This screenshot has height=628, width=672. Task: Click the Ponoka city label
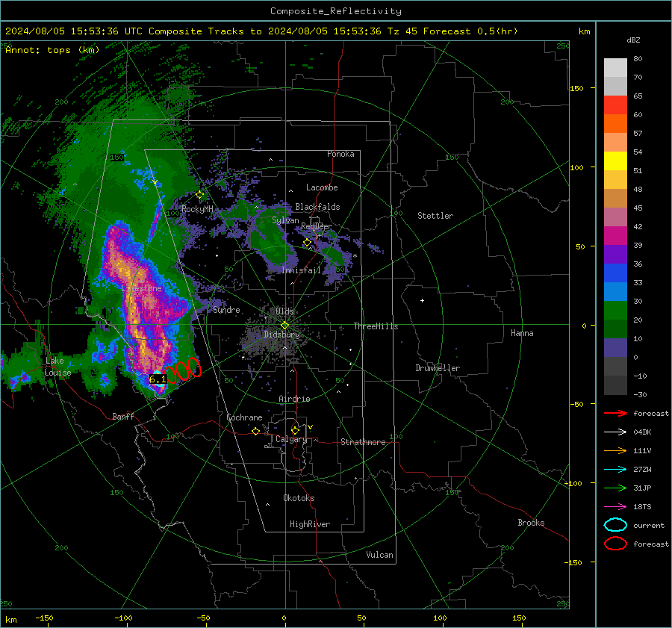340,154
